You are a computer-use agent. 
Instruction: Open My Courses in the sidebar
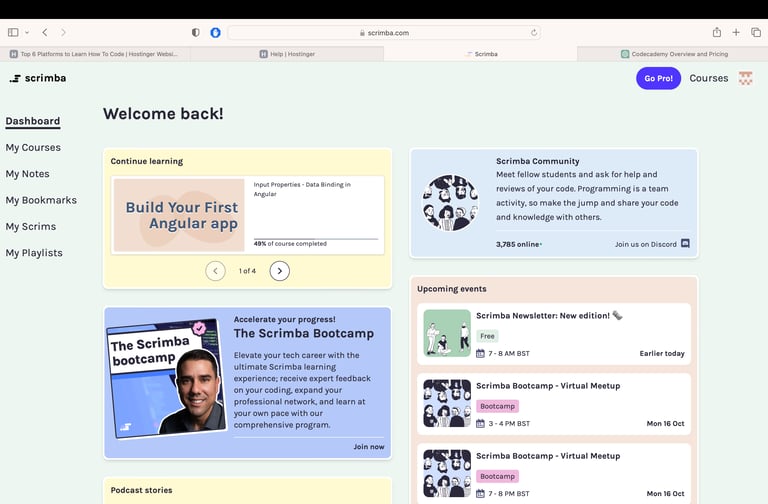pos(33,147)
